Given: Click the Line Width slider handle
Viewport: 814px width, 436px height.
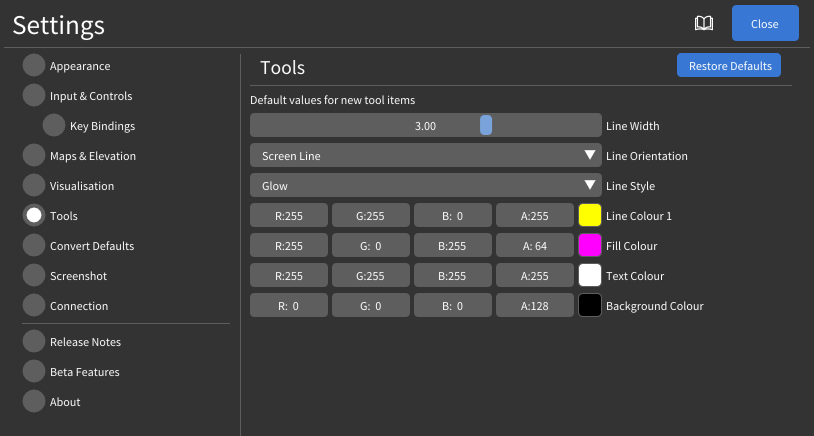Looking at the screenshot, I should pyautogui.click(x=486, y=126).
